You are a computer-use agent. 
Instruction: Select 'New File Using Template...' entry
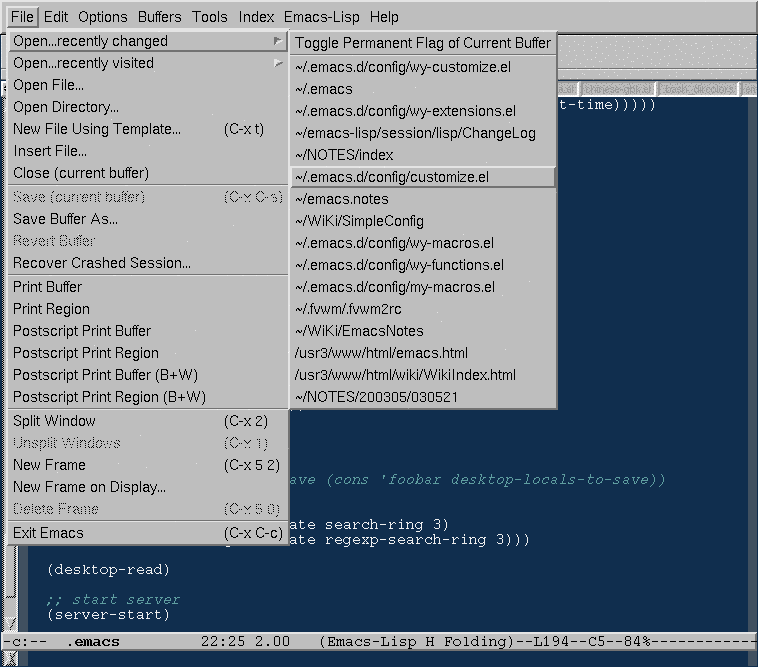(x=97, y=129)
